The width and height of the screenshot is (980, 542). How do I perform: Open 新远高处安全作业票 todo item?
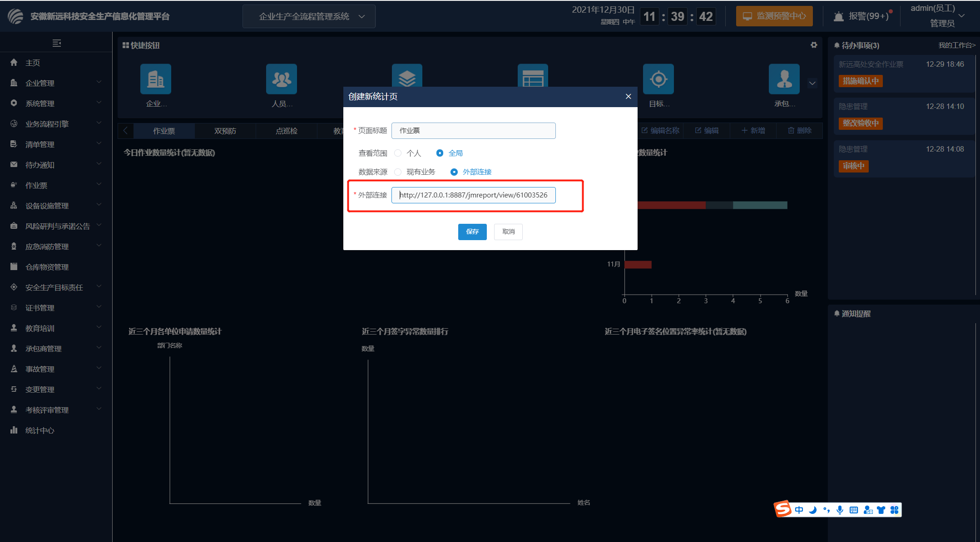904,74
